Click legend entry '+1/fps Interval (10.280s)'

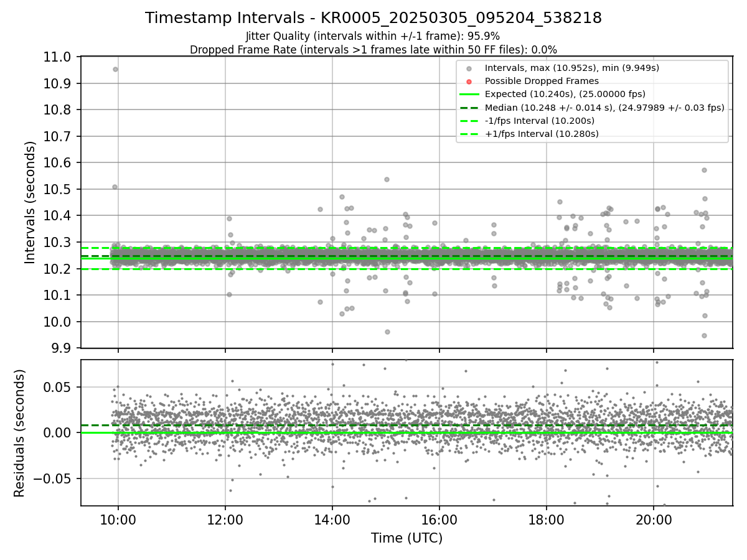pyautogui.click(x=542, y=134)
